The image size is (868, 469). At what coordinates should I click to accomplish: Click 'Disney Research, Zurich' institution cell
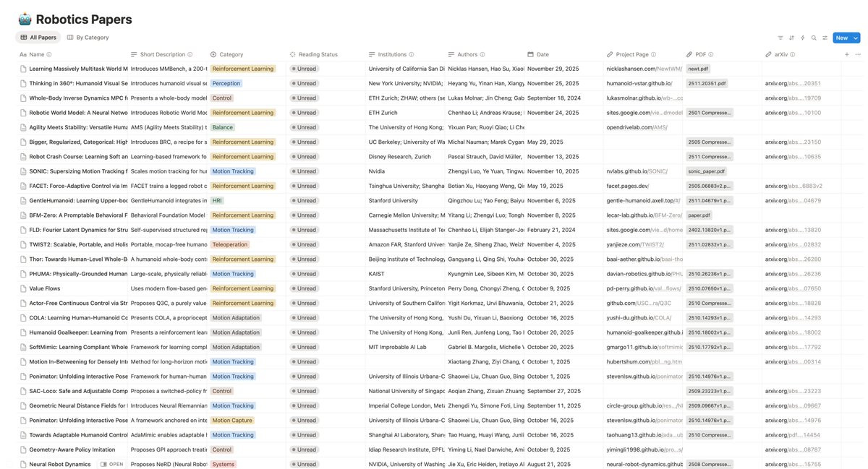pos(400,156)
